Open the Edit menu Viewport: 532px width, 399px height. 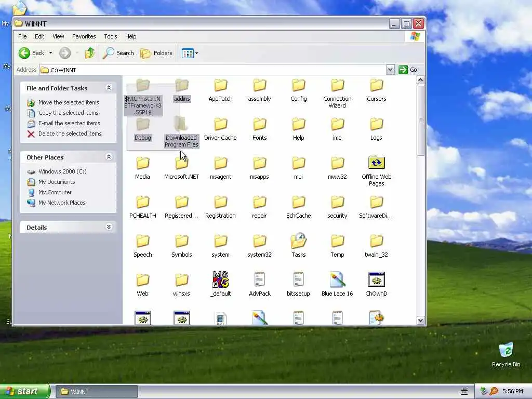pyautogui.click(x=39, y=36)
